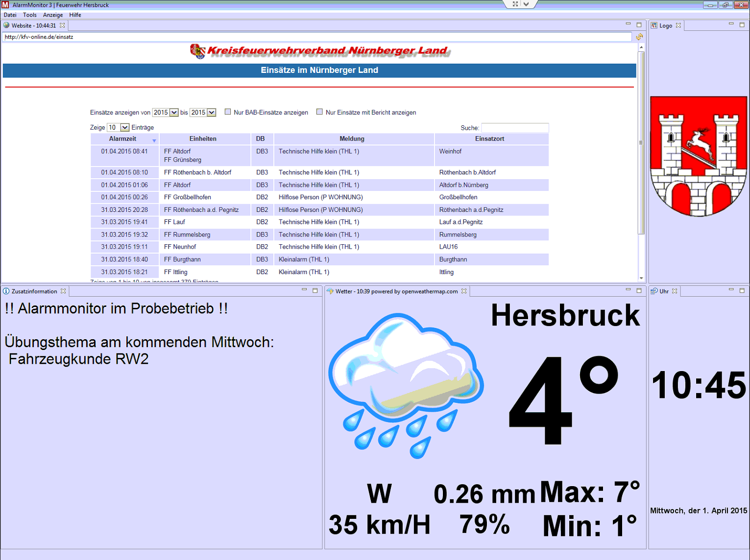Close the Logo panel tab
Screen dimensions: 750x560
678,25
